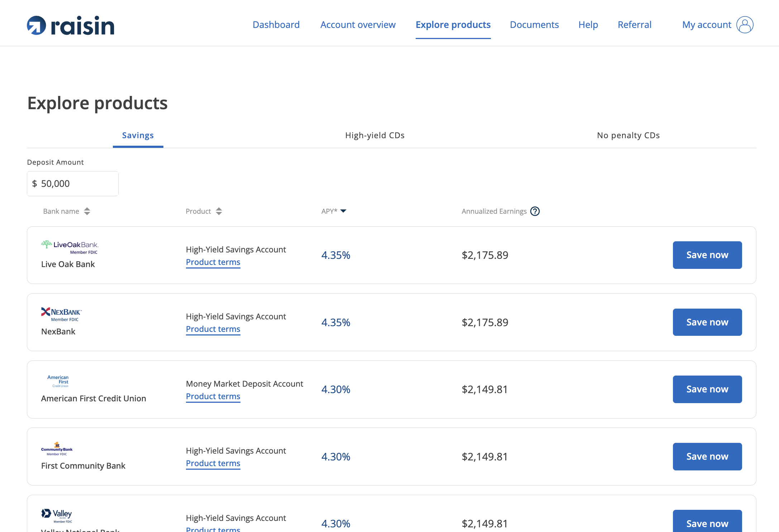The width and height of the screenshot is (779, 532).
Task: Click the Valley National Bank logo
Action: click(57, 516)
